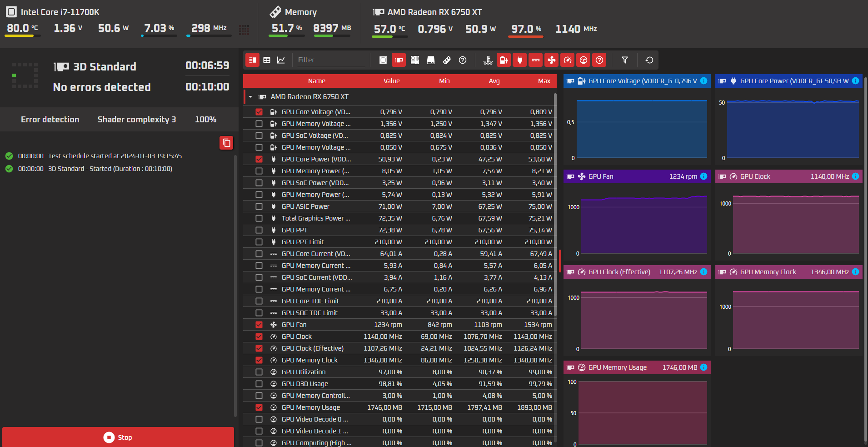Toggle usage sensors filter icon
Viewport: 868px width, 447px height.
(584, 60)
